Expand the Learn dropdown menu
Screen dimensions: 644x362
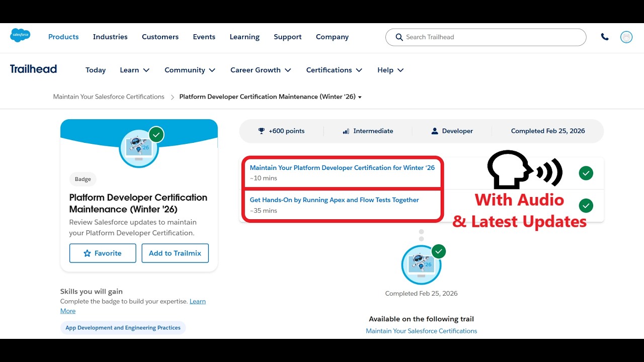click(x=135, y=70)
